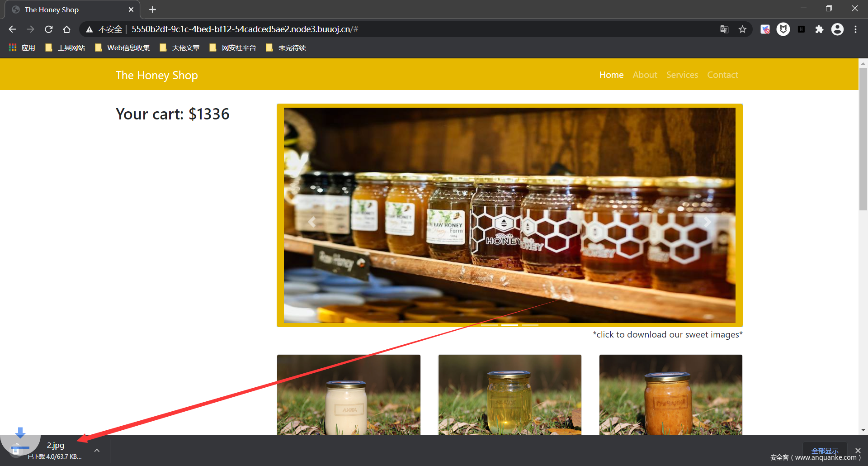Reload the Honey Shop page
The image size is (868, 466).
49,29
